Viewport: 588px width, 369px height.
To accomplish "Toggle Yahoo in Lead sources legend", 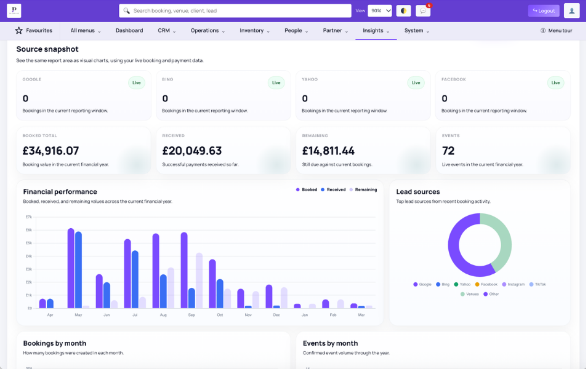I will 462,285.
